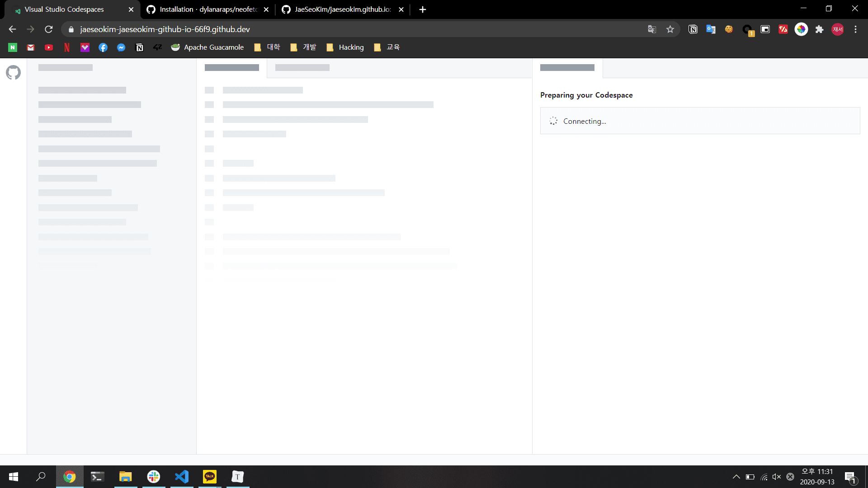Open the Apache Guacamole bookmark
This screenshot has width=868, height=488.
click(207, 47)
